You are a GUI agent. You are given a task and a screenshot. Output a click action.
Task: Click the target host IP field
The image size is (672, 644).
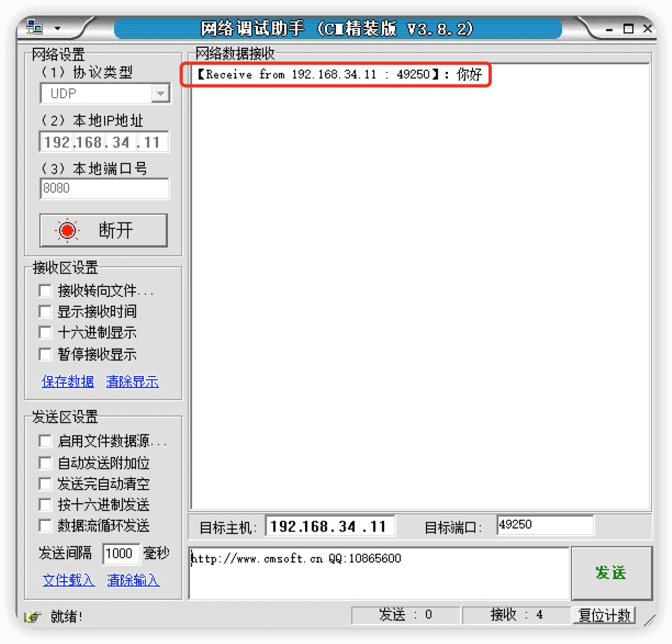point(330,526)
